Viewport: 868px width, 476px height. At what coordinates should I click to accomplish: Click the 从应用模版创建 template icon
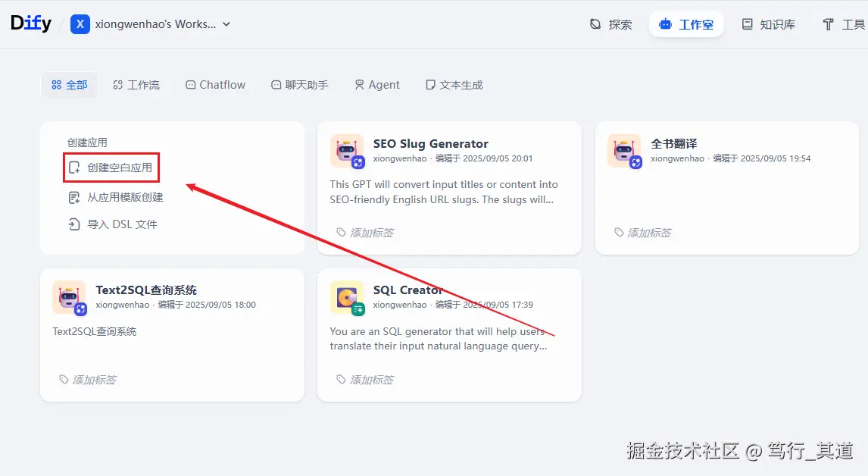pyautogui.click(x=74, y=197)
